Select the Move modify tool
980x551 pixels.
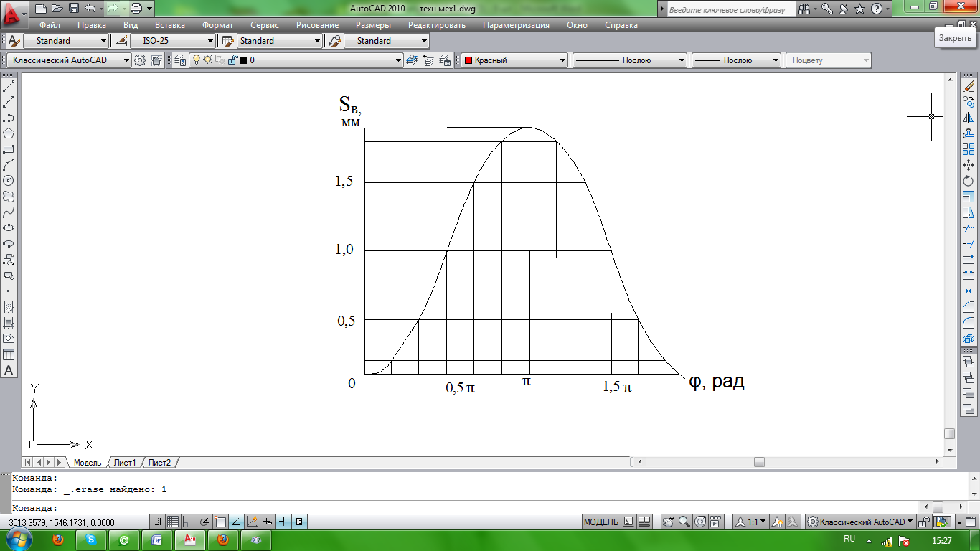pyautogui.click(x=969, y=165)
